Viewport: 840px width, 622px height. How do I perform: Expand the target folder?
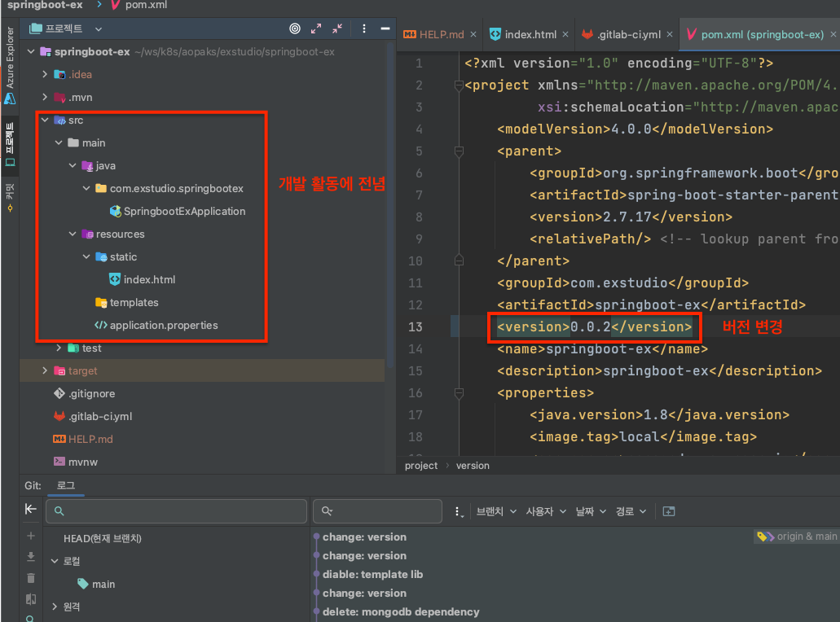(45, 371)
